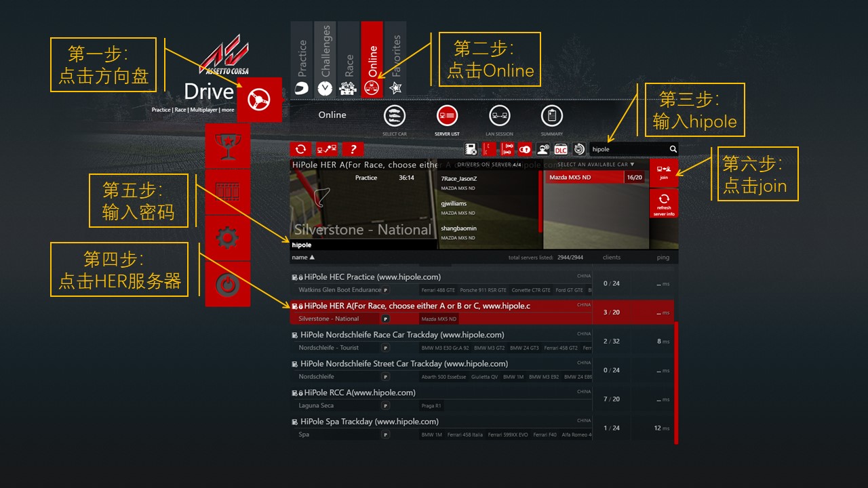Click the server password field
This screenshot has width=868, height=488.
[x=363, y=245]
